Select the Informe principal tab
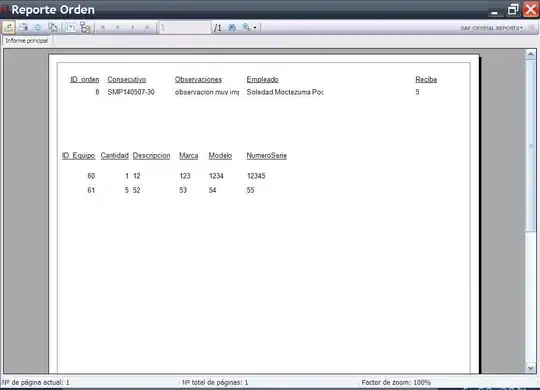Viewport: 540px width, 390px height. pyautogui.click(x=27, y=41)
